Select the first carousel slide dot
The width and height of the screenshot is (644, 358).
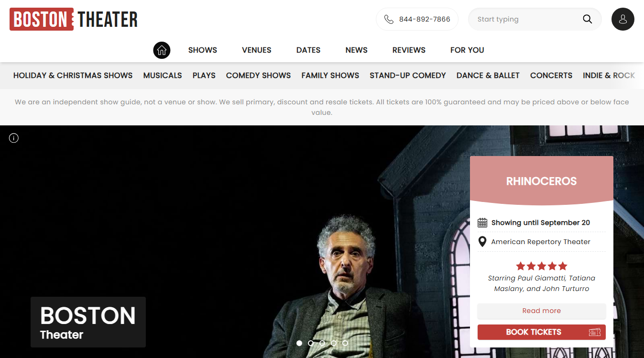tap(299, 343)
